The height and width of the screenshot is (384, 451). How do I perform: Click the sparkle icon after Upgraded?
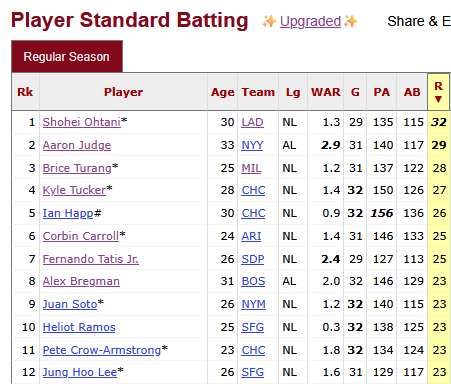[x=350, y=21]
